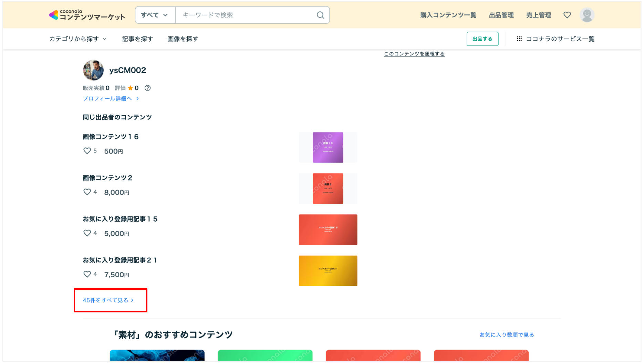
Task: Favorite お気に入り登録用記事２１ with heart icon
Action: pos(87,274)
